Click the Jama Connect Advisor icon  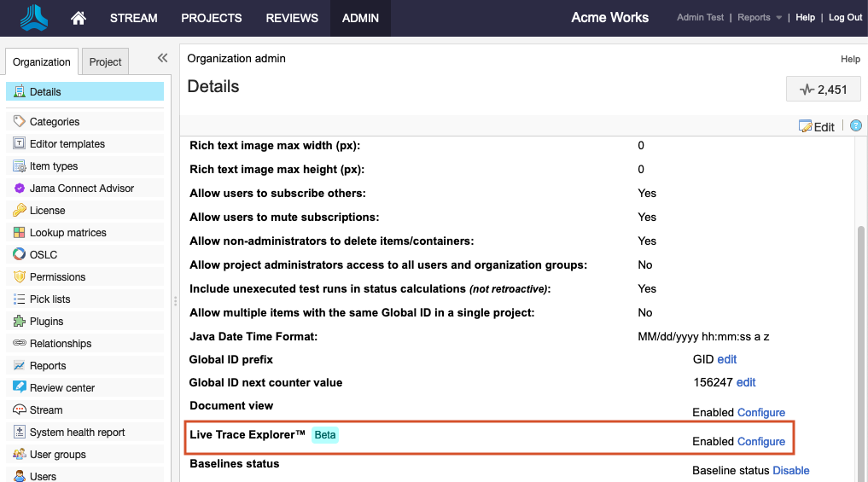click(20, 189)
